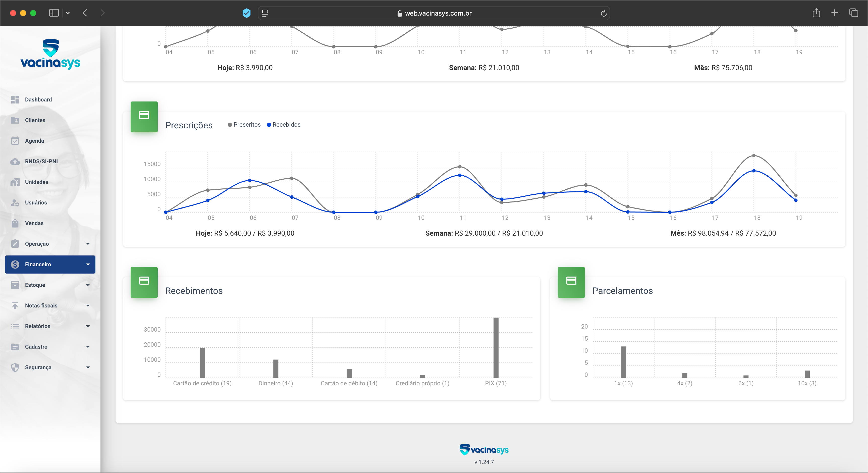Click the Mês: R$ 98.054,94 / R$ 77.572,00 total
The width and height of the screenshot is (868, 473).
tap(723, 233)
